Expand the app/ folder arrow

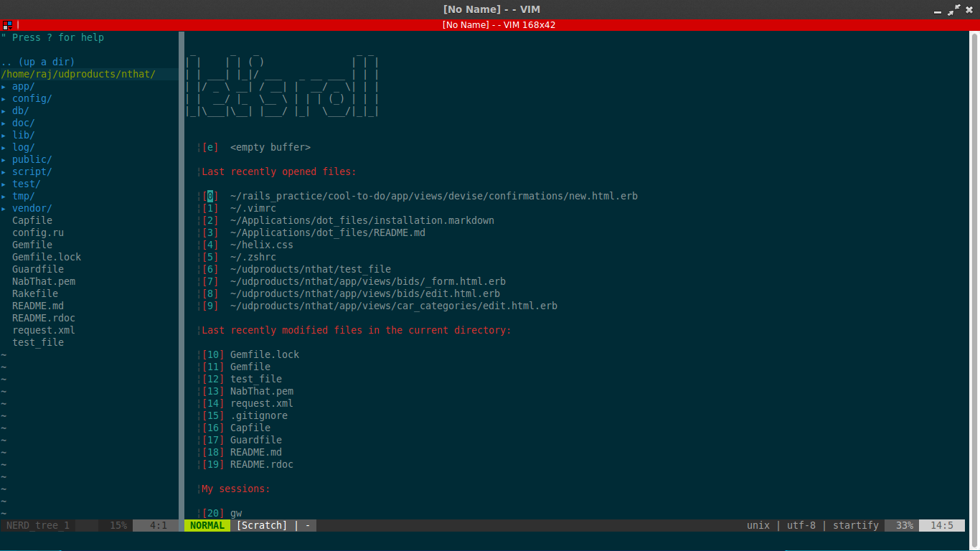click(4, 87)
